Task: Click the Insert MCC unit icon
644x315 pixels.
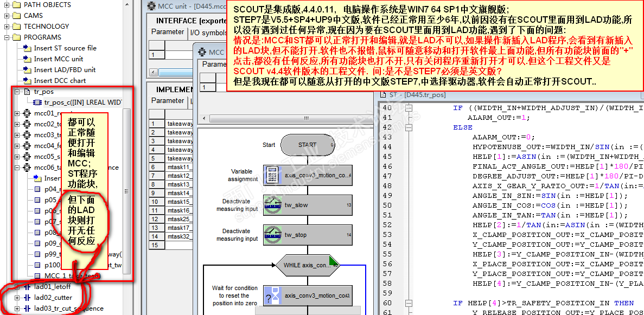Action: [28, 59]
